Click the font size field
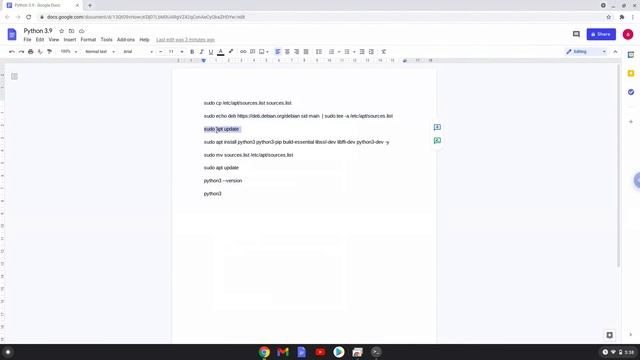This screenshot has height=360, width=640. click(x=171, y=52)
